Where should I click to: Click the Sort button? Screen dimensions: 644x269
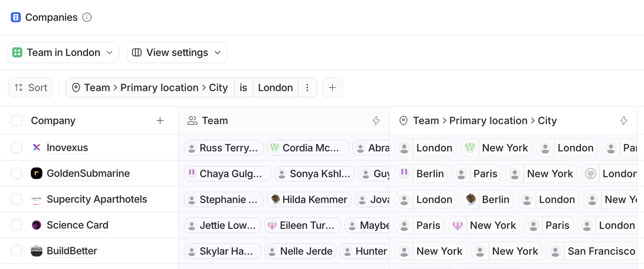(31, 88)
